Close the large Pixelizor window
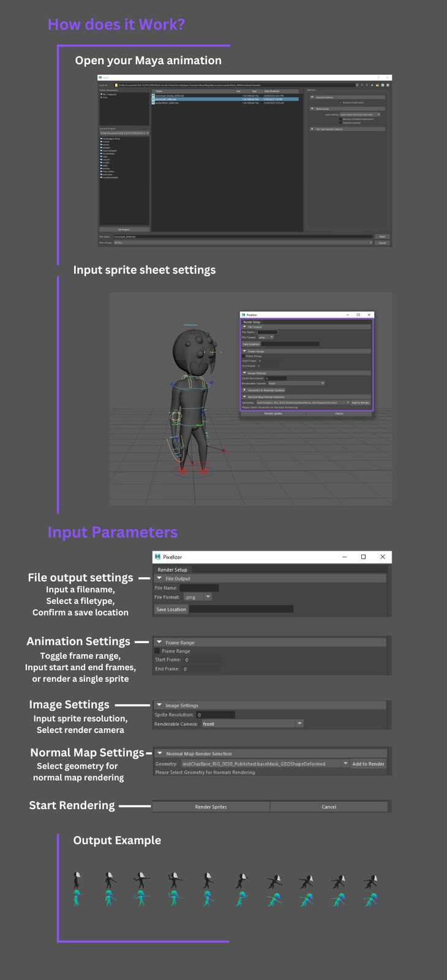The height and width of the screenshot is (980, 447). point(383,557)
